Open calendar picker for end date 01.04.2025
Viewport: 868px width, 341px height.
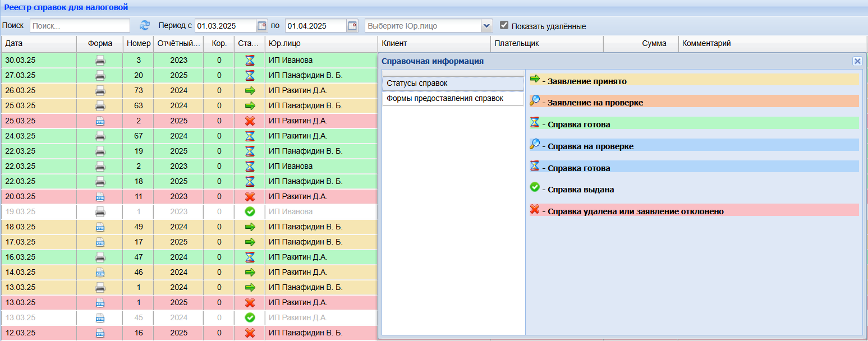click(x=352, y=26)
